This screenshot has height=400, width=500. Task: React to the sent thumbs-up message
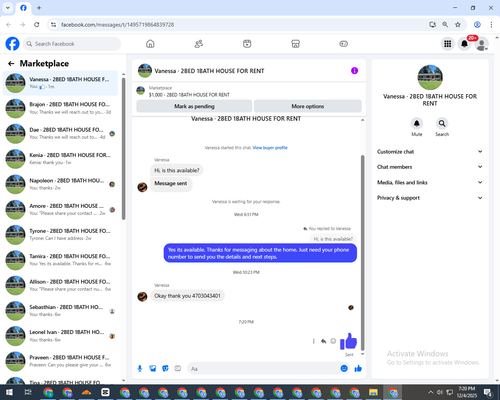333,341
